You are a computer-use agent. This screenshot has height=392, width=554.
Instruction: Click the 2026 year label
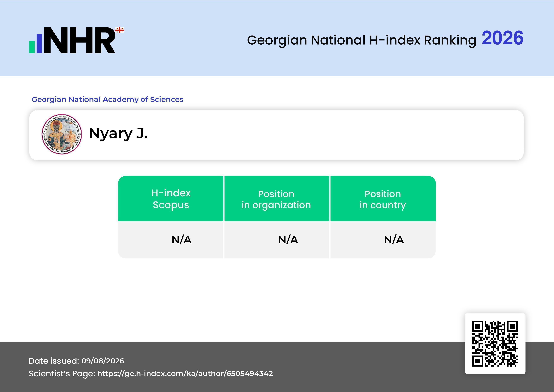pyautogui.click(x=503, y=38)
